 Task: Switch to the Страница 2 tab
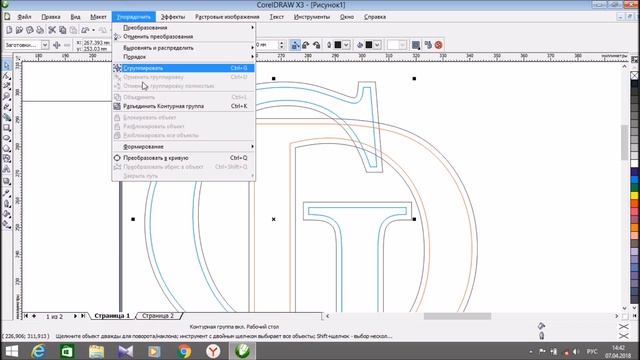click(x=158, y=316)
